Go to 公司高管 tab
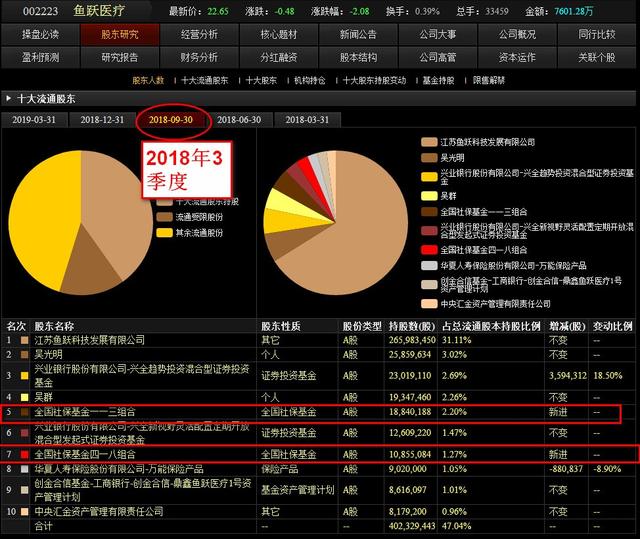 coord(438,57)
